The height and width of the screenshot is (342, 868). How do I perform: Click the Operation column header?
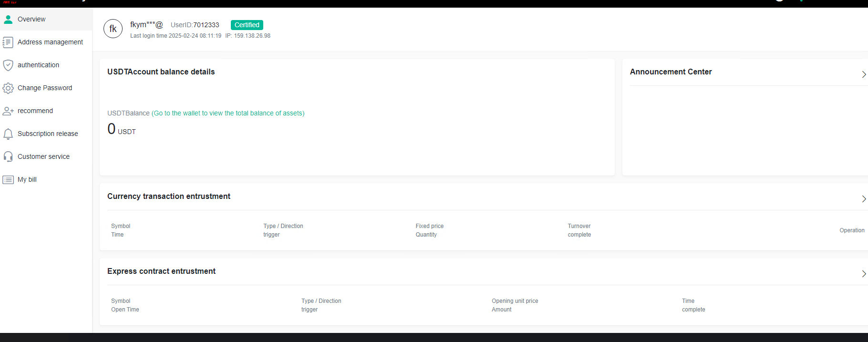pyautogui.click(x=852, y=230)
